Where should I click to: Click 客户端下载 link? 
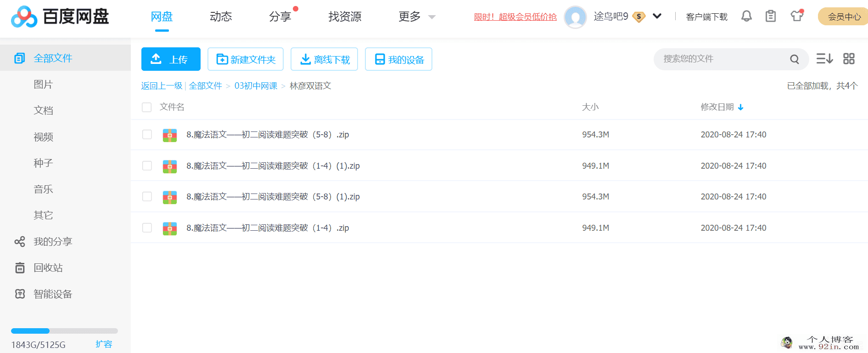706,17
